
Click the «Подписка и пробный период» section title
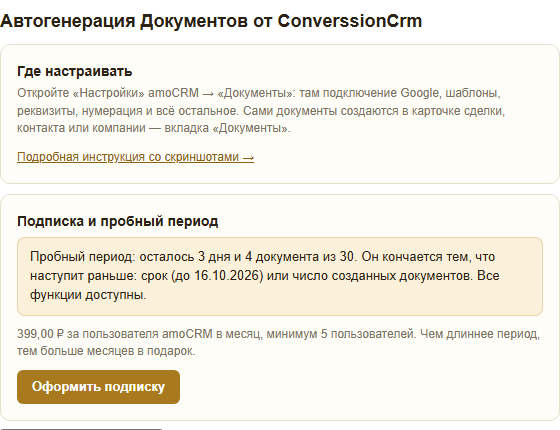118,221
